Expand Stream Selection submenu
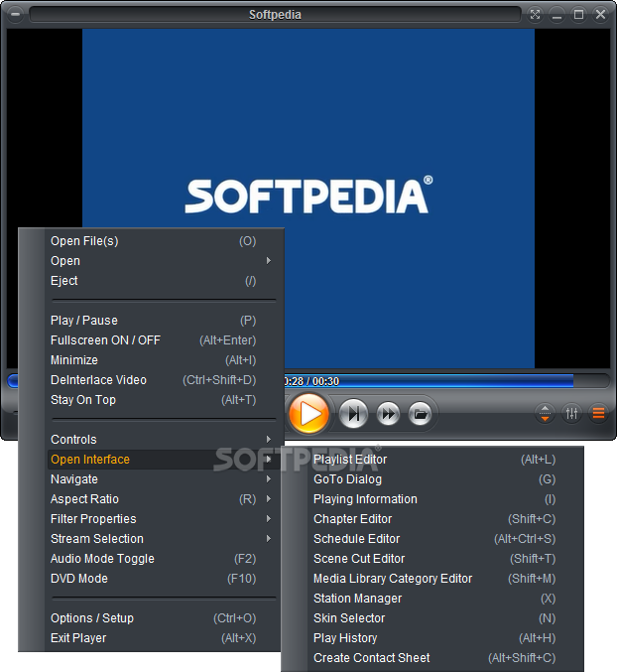 point(163,539)
